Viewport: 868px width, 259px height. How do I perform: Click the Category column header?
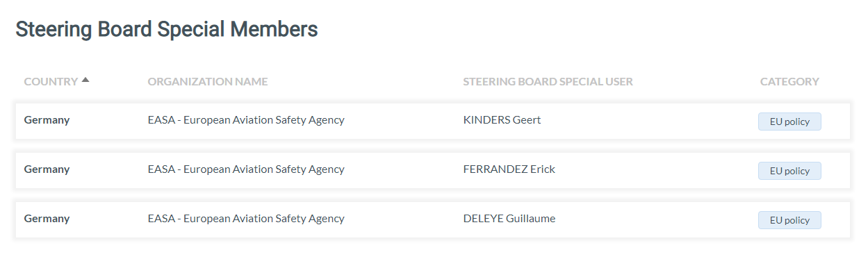coord(789,81)
